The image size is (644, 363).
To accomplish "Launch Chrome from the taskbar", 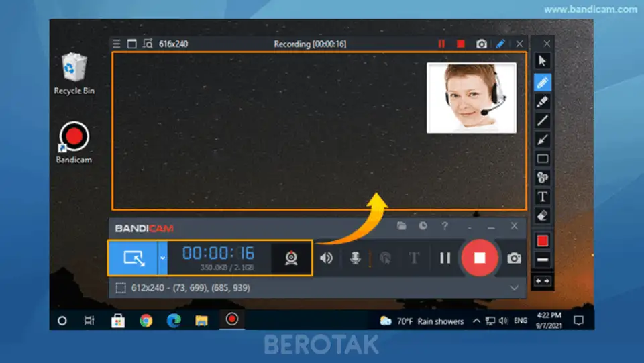I will (x=146, y=321).
